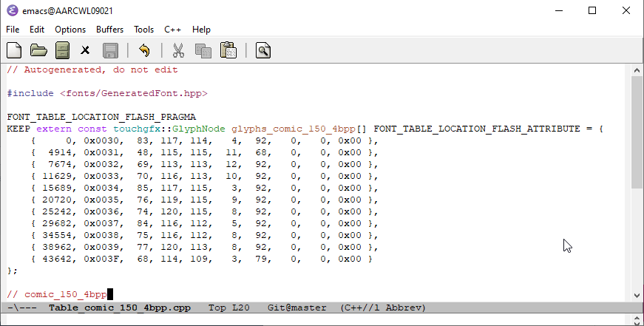644x326 pixels.
Task: Click the vertical scrollbar thumb
Action: (637, 132)
